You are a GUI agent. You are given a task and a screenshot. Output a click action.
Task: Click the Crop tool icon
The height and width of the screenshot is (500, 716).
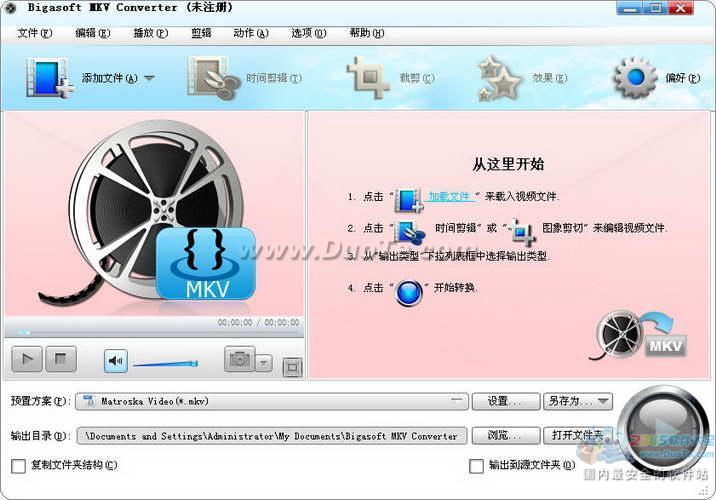(368, 78)
